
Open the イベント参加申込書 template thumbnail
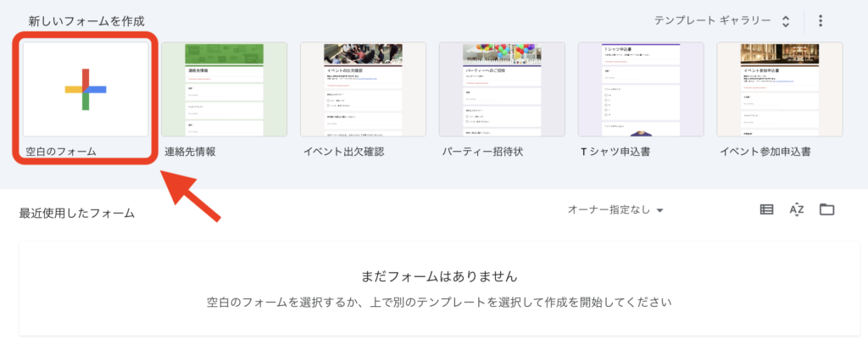[x=780, y=89]
